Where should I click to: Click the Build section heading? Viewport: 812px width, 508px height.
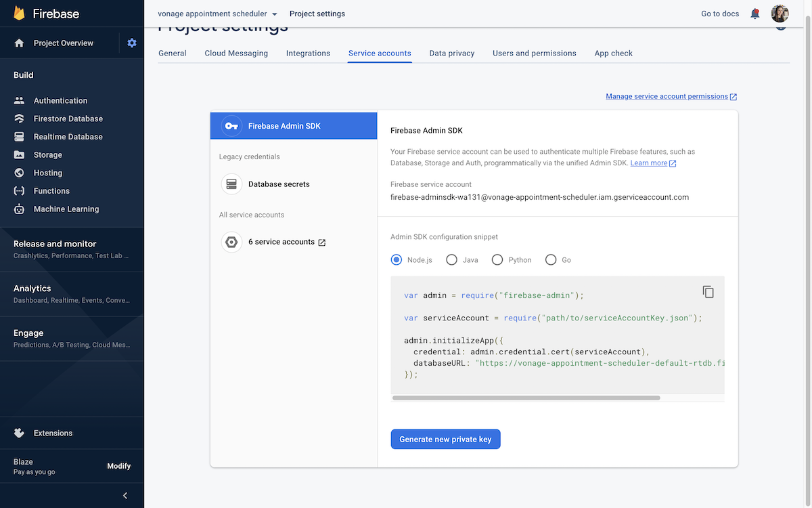point(24,75)
